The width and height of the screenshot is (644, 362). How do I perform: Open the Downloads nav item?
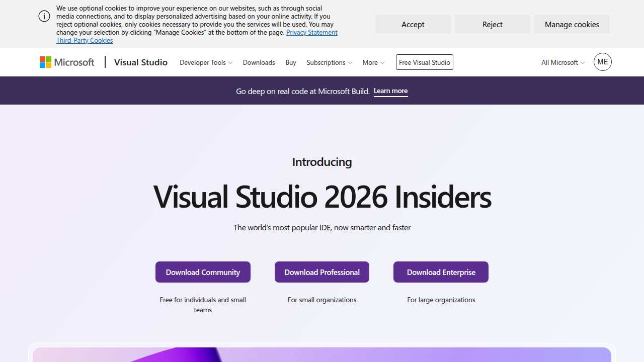tap(259, 62)
